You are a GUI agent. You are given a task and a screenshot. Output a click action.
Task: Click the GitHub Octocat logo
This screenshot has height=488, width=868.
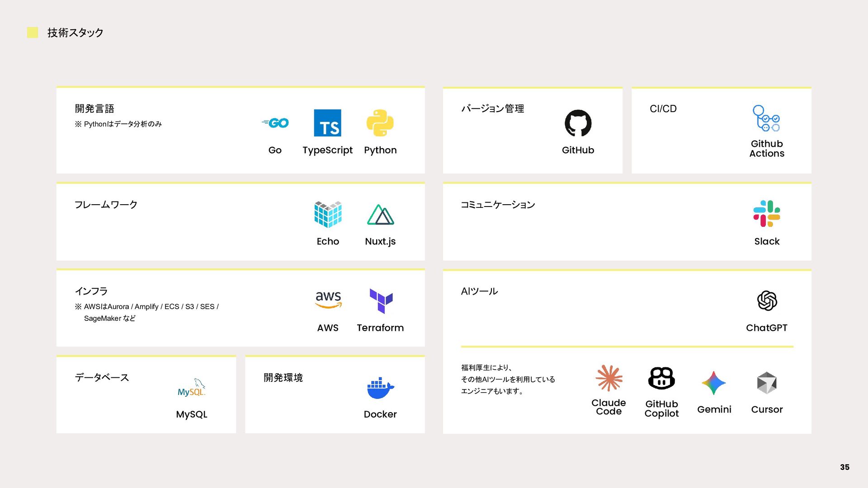tap(578, 123)
